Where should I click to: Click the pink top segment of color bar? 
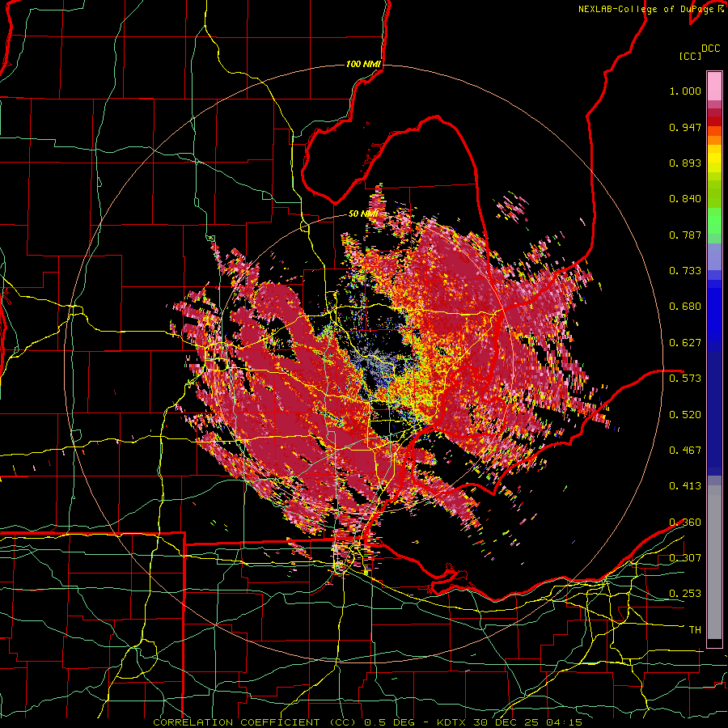tap(714, 86)
